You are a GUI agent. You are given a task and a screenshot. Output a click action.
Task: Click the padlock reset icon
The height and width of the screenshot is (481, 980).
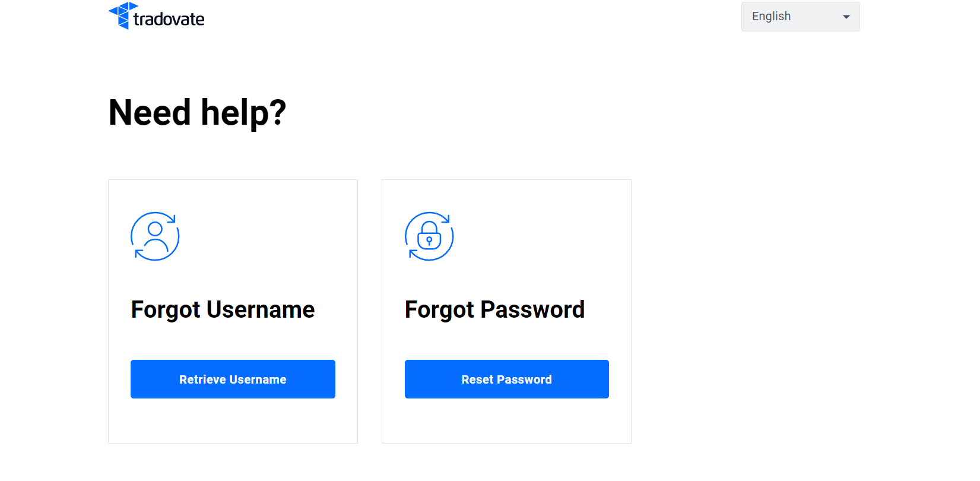point(429,236)
